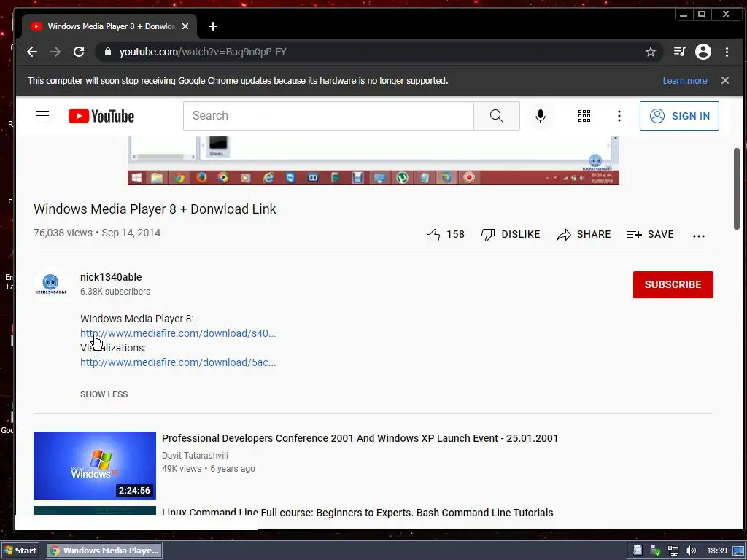The height and width of the screenshot is (560, 747).
Task: Like the video with 158 likes
Action: pyautogui.click(x=445, y=234)
